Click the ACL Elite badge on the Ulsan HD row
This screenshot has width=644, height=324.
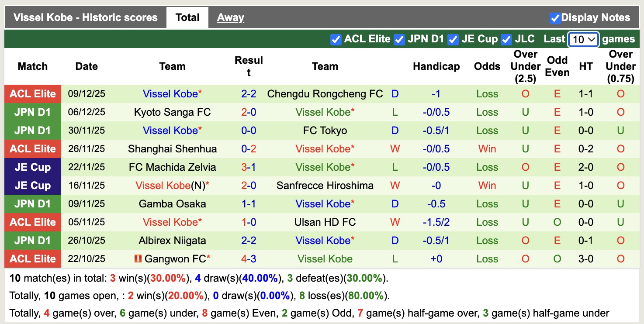click(32, 222)
